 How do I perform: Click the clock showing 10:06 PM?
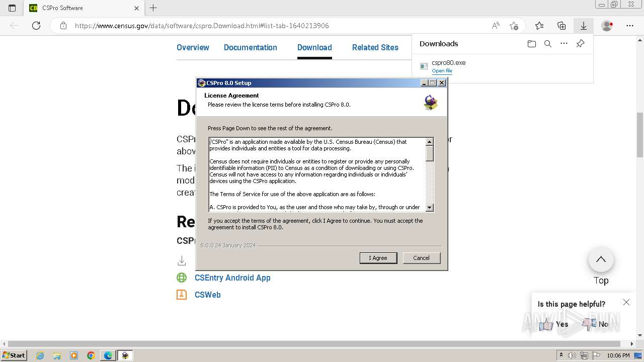click(x=618, y=355)
